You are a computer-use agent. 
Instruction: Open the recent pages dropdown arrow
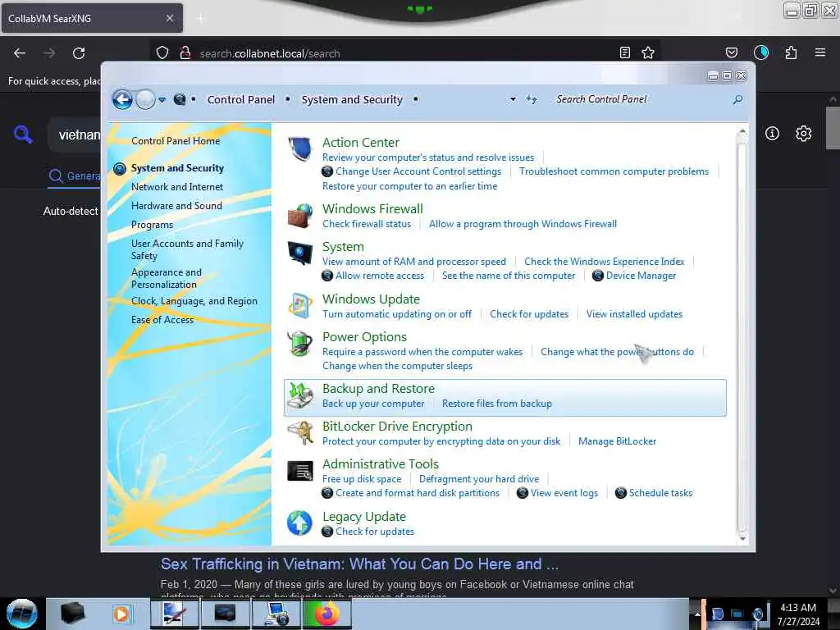tap(162, 99)
